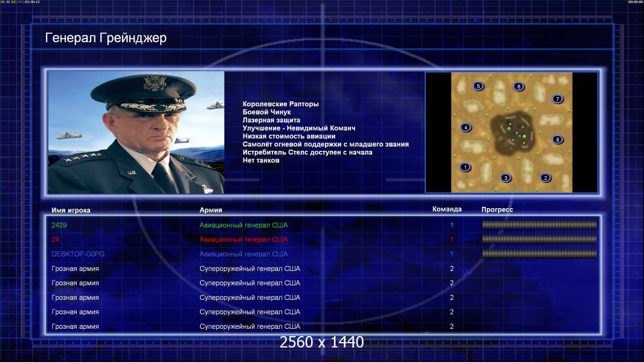Click 'Самолёт огневой поддержки с младшего звания'

click(326, 144)
